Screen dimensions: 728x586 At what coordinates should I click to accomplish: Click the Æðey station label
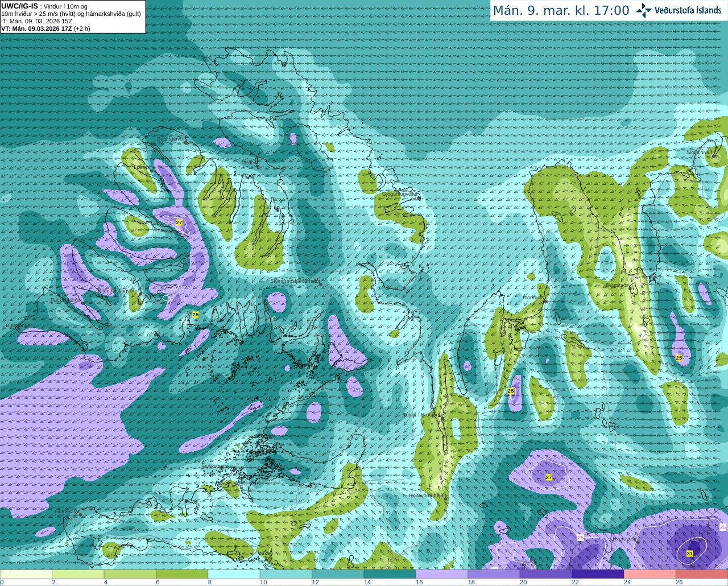click(249, 163)
